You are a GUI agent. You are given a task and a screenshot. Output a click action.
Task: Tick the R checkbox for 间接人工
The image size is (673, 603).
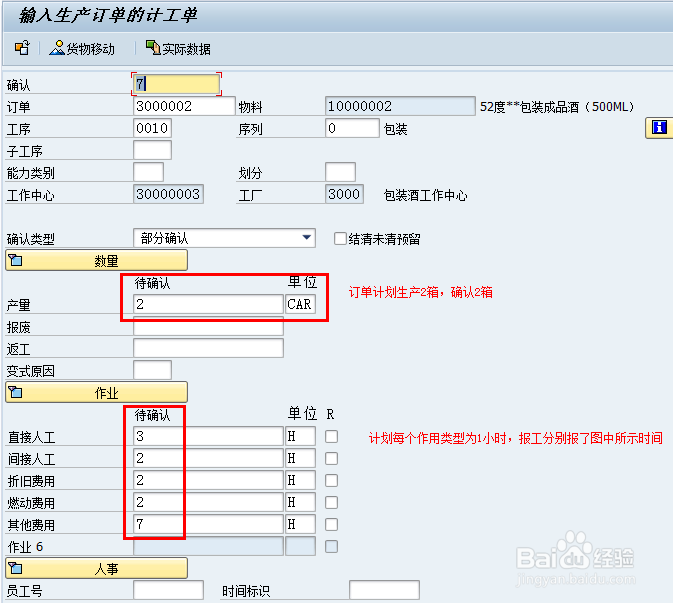point(331,458)
